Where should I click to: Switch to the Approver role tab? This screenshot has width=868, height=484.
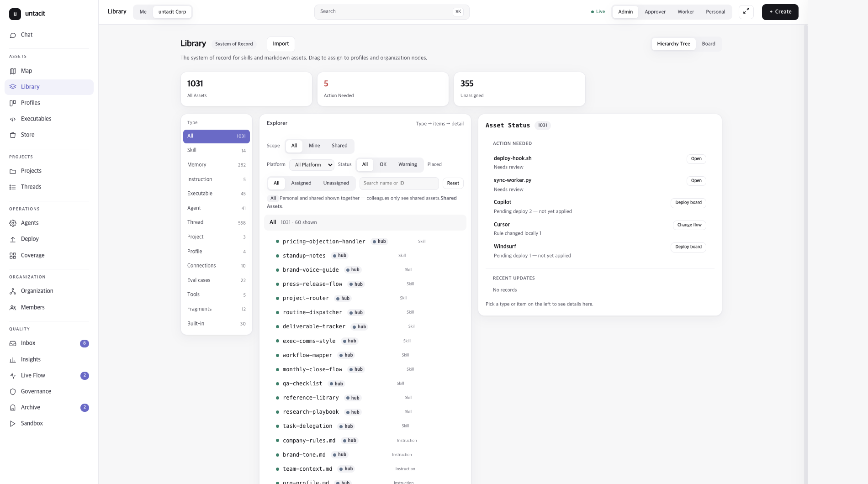coord(655,12)
